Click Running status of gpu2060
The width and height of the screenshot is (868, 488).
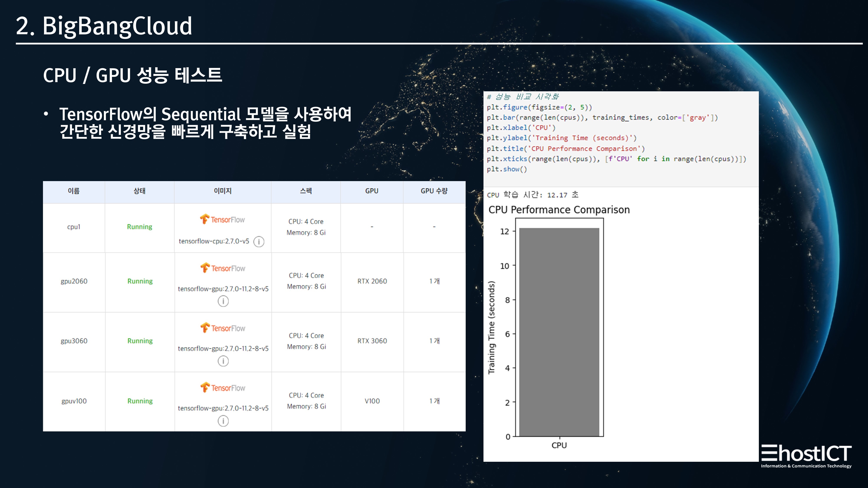[140, 281]
